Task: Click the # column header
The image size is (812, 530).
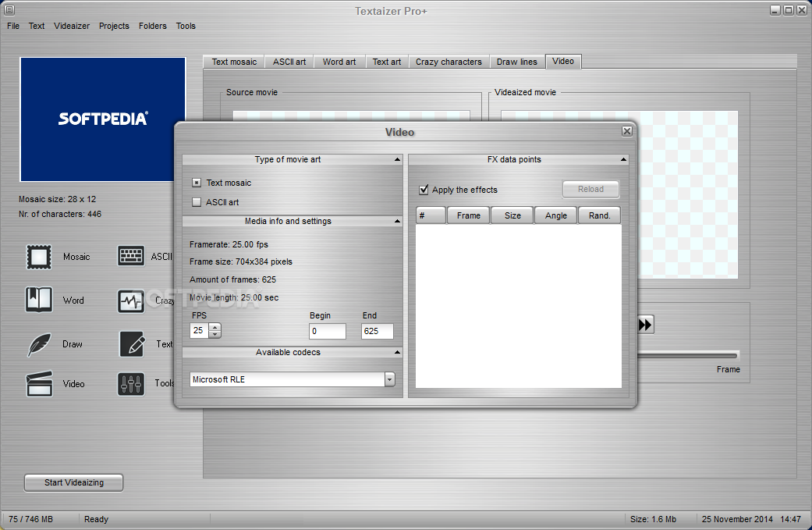Action: click(x=431, y=215)
